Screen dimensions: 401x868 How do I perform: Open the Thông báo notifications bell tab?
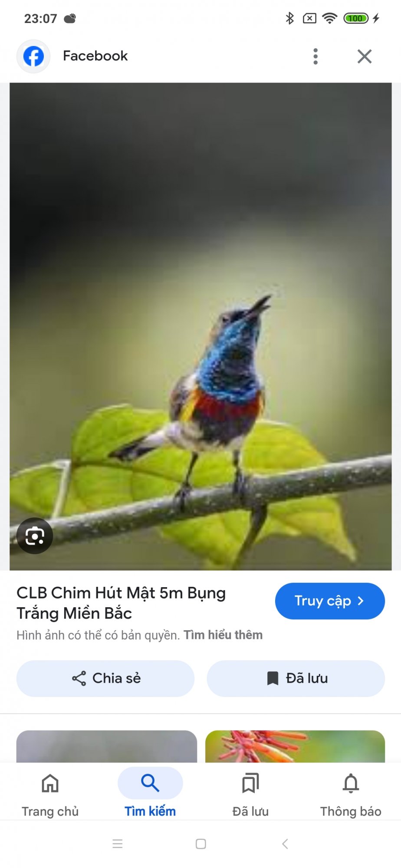(x=351, y=794)
